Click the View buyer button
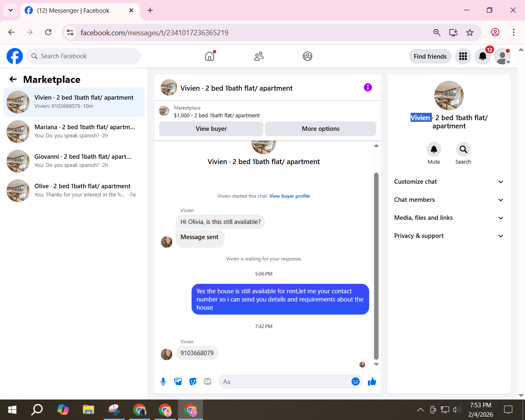This screenshot has height=420, width=525. pyautogui.click(x=211, y=129)
